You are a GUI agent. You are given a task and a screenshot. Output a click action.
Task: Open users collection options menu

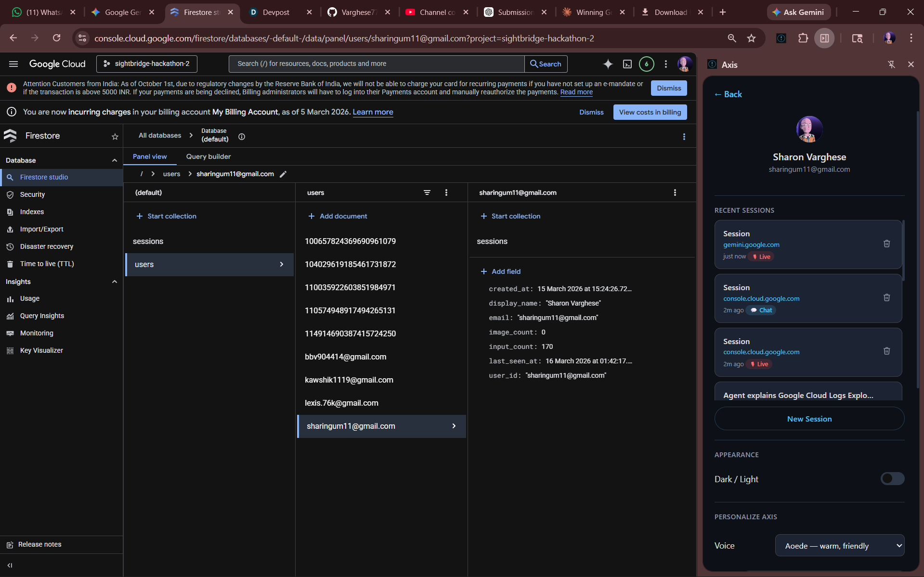(446, 192)
